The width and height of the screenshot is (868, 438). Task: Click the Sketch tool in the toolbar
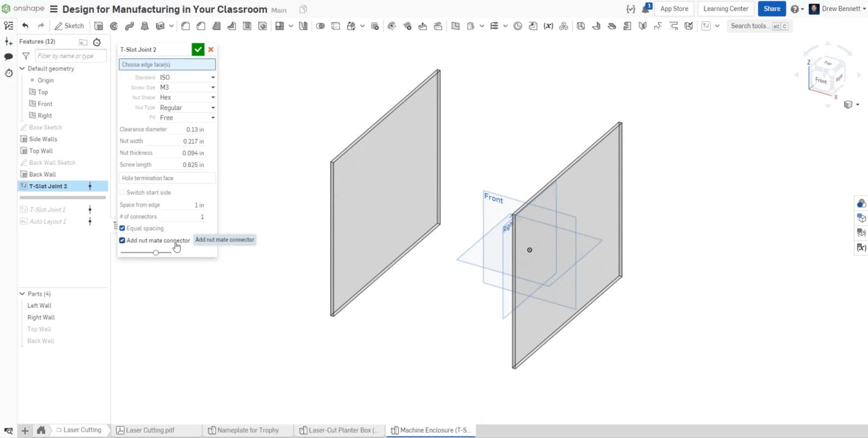pyautogui.click(x=69, y=26)
